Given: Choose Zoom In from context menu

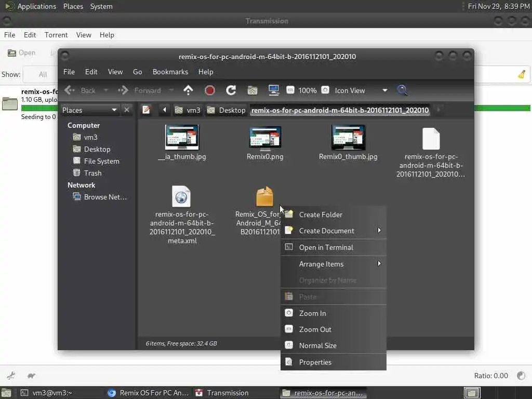Looking at the screenshot, I should [x=334, y=313].
